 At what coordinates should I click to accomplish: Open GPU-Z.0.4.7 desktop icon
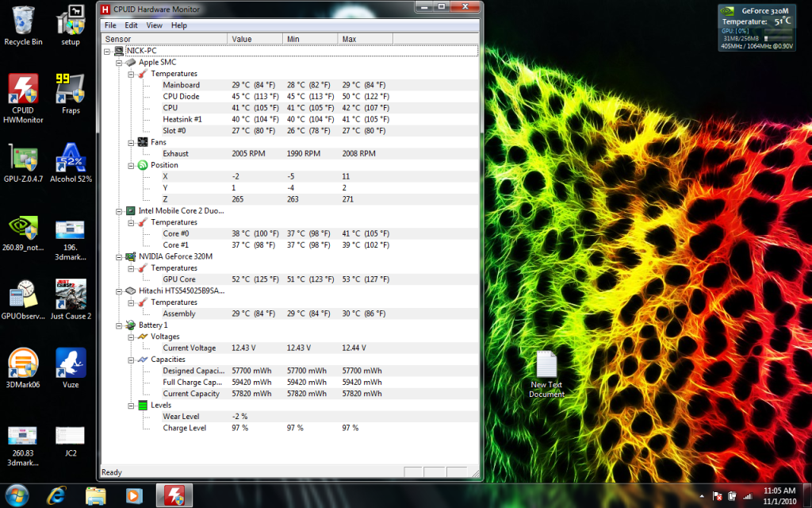23,163
